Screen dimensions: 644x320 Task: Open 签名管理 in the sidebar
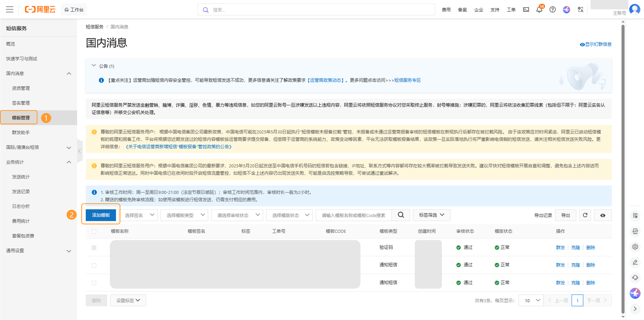(21, 103)
